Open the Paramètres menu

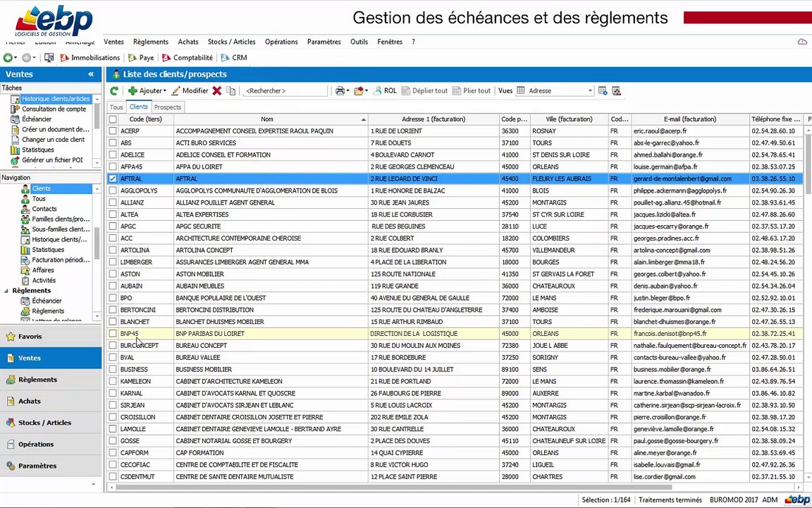(x=324, y=42)
